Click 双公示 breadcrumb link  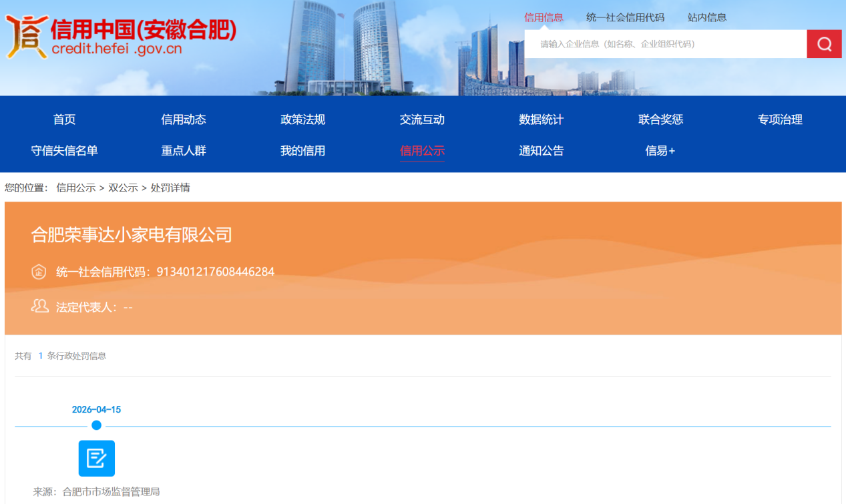pyautogui.click(x=123, y=188)
